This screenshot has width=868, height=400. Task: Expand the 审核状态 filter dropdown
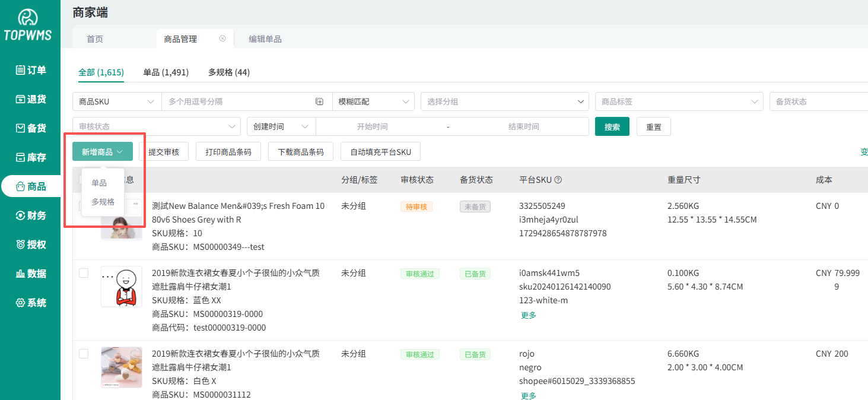click(156, 126)
